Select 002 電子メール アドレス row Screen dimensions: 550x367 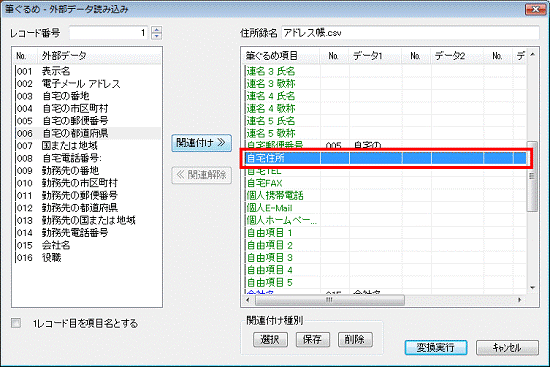tap(88, 84)
